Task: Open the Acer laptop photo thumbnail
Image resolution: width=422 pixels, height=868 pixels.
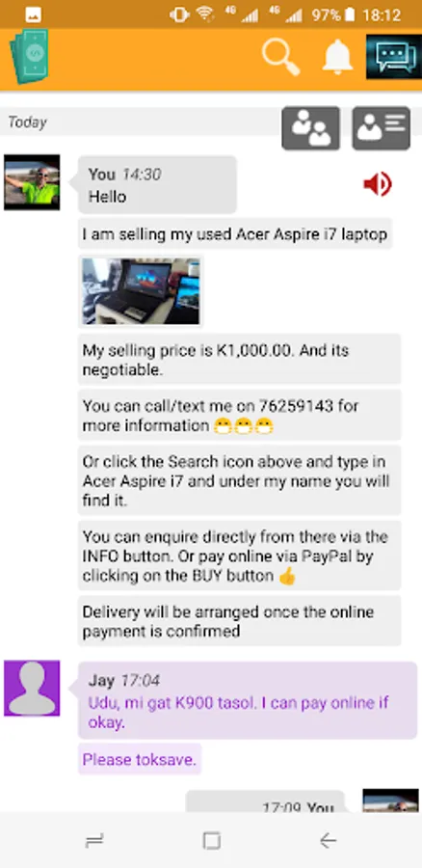Action: coord(141,290)
